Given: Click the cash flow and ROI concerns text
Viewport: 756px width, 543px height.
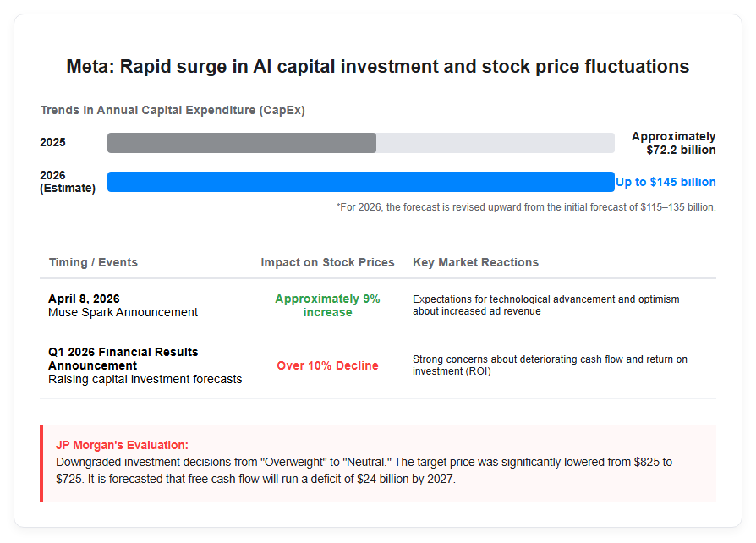Looking at the screenshot, I should [550, 365].
